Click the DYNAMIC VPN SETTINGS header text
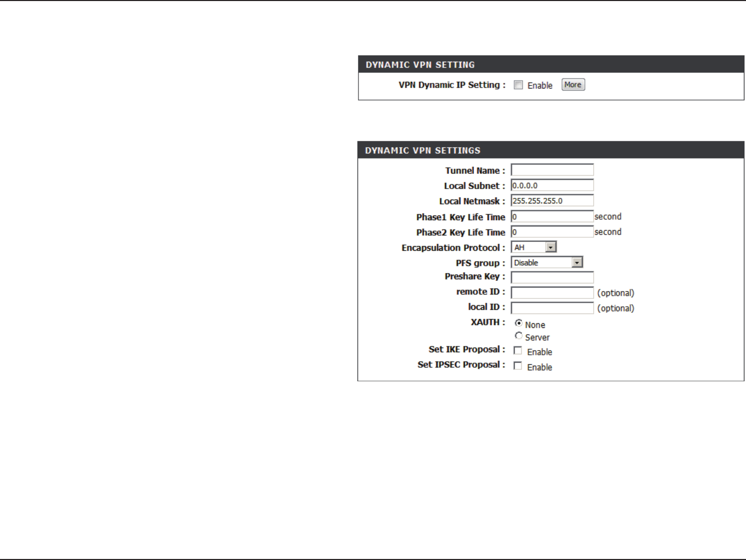The width and height of the screenshot is (746, 560). point(423,151)
